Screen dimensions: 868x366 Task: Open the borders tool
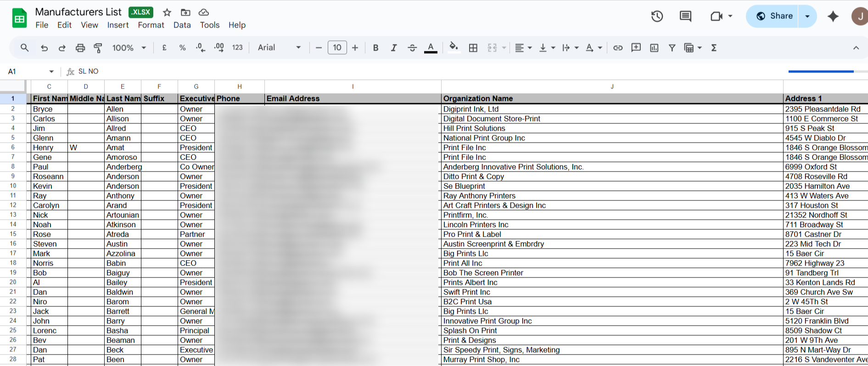(473, 48)
